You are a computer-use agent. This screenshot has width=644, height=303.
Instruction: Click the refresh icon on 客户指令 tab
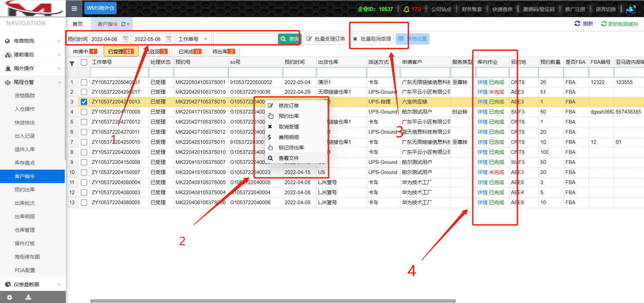[123, 24]
